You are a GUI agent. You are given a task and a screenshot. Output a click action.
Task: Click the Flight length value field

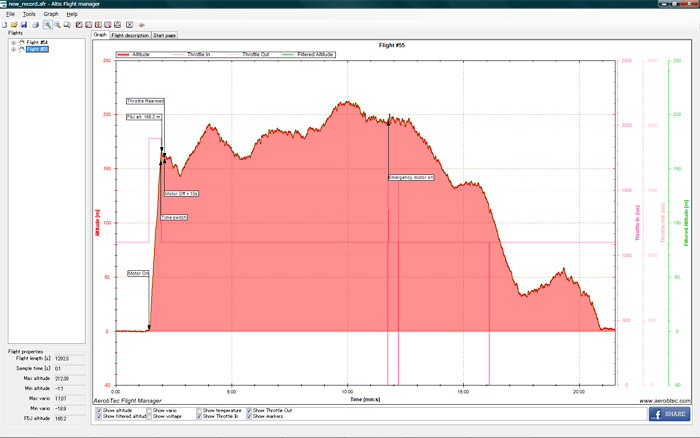pyautogui.click(x=69, y=359)
